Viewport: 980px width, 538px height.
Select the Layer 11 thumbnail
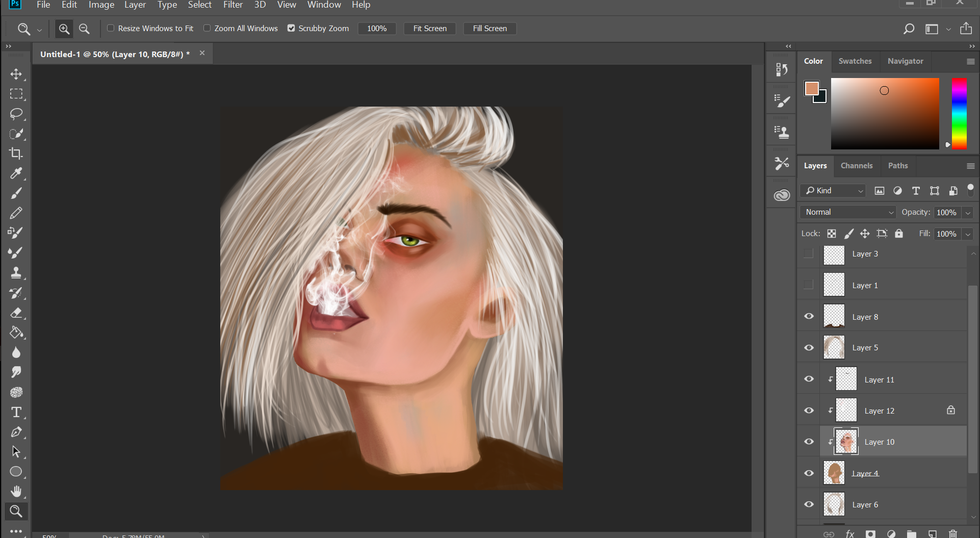click(846, 379)
